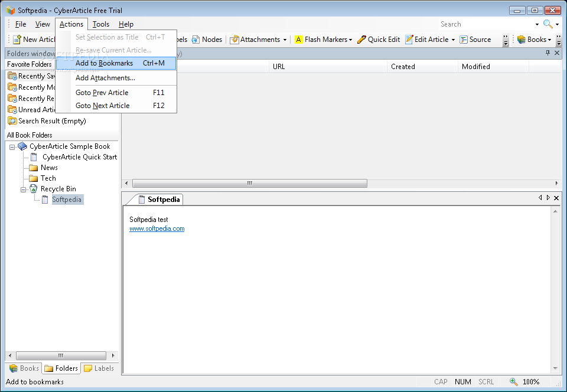Choose Goto Next Article
The image size is (567, 392).
pos(116,106)
